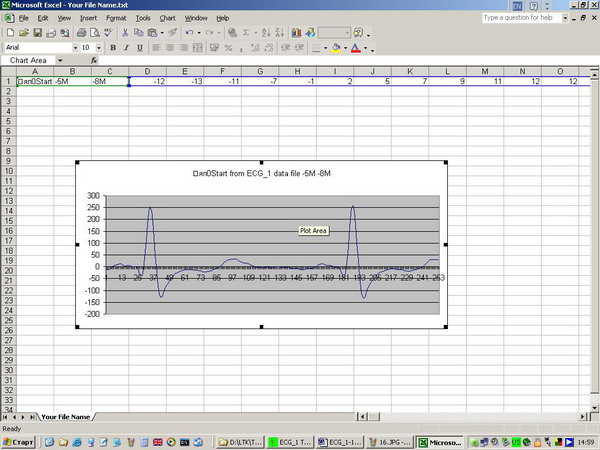Image resolution: width=600 pixels, height=450 pixels.
Task: Open the Chart menu
Action: 168,18
